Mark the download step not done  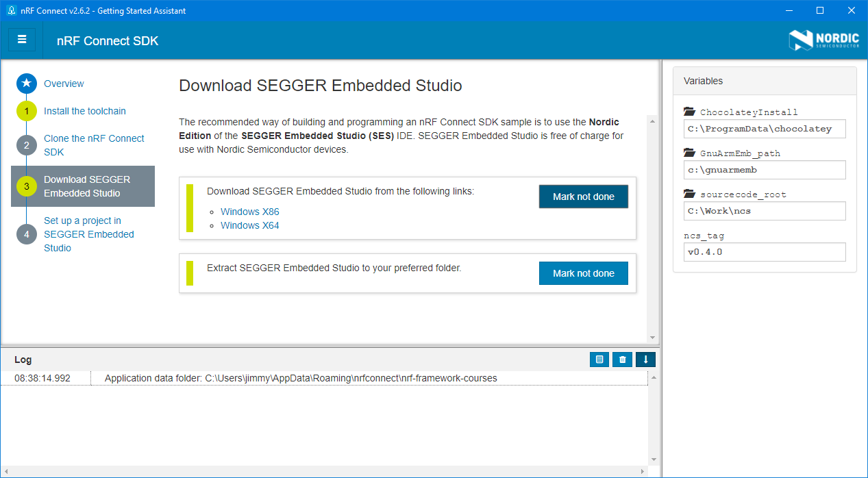click(583, 197)
